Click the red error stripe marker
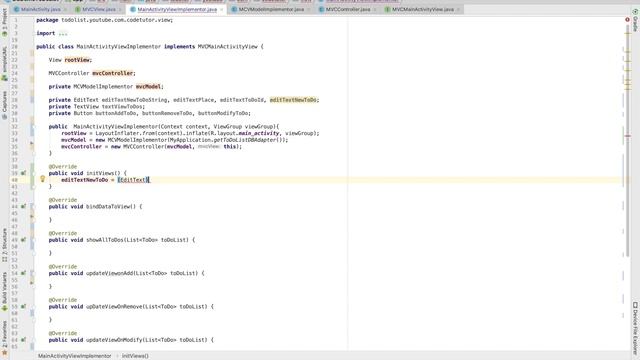 pos(628,136)
